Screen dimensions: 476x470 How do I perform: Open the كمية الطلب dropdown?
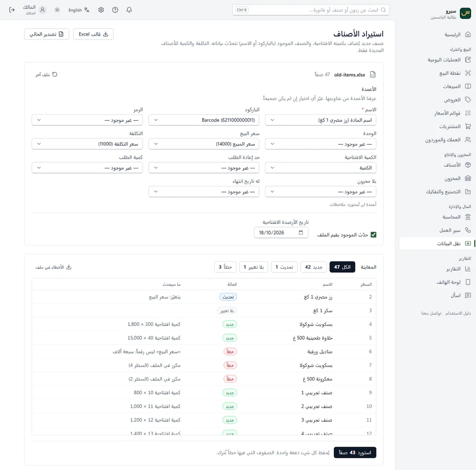click(x=87, y=168)
